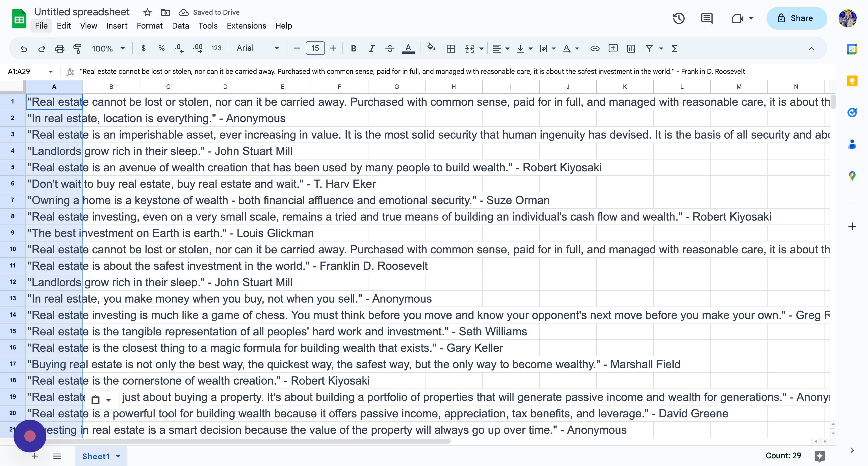Viewport: 868px width, 466px height.
Task: Open all comments speech bubble icon
Action: (707, 18)
